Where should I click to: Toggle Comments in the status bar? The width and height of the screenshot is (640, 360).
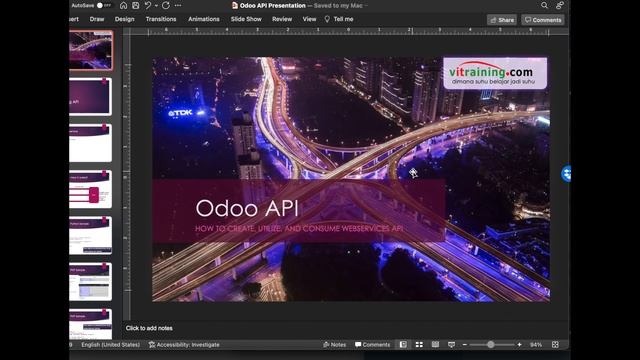tap(372, 345)
